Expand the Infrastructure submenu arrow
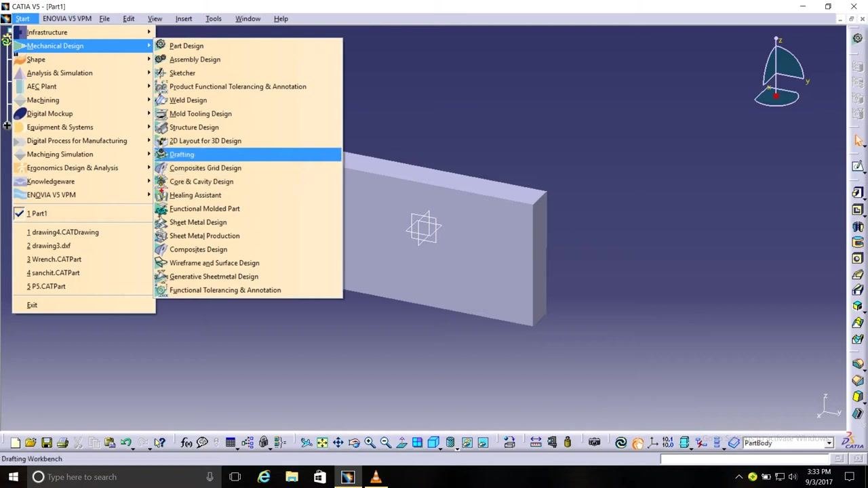 (149, 32)
